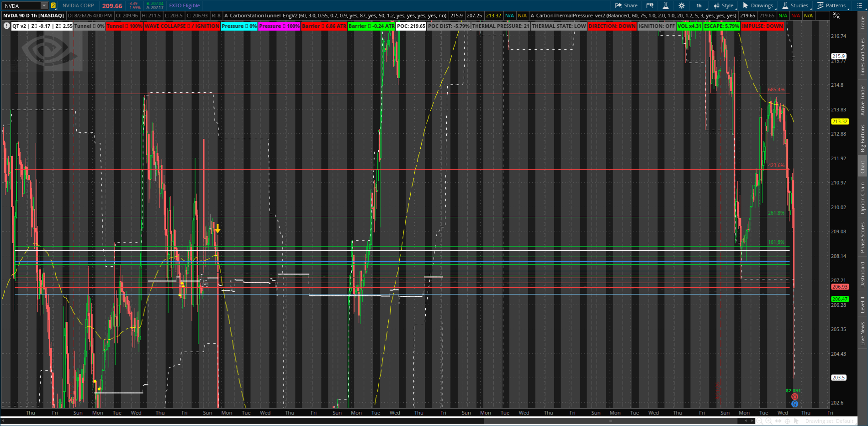Click the IGNITION: OFF label
The width and height of the screenshot is (868, 426).
click(656, 26)
